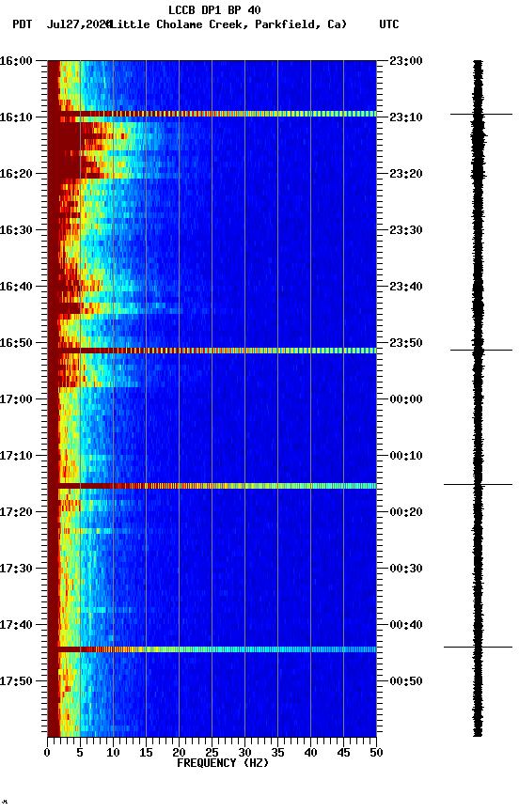
Task: Click the 00:10 UTC time label
Action: 406,456
